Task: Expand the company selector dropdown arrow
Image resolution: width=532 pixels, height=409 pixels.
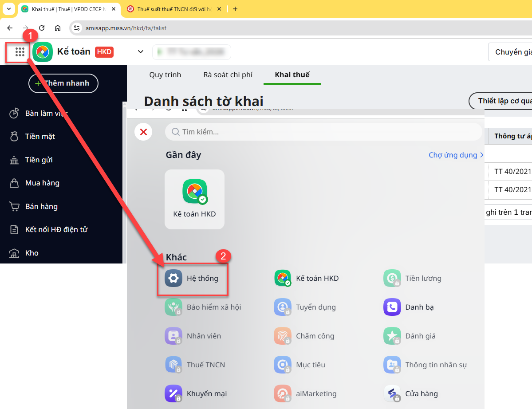Action: 141,52
